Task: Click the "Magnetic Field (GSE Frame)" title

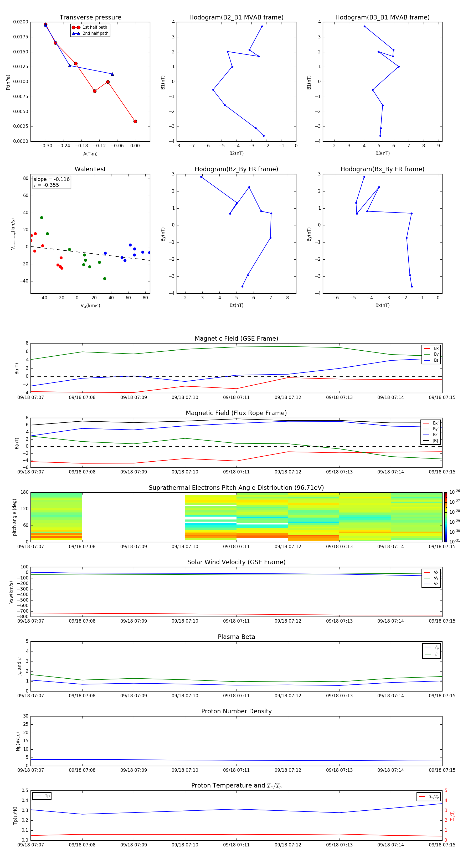Action: 236,339
